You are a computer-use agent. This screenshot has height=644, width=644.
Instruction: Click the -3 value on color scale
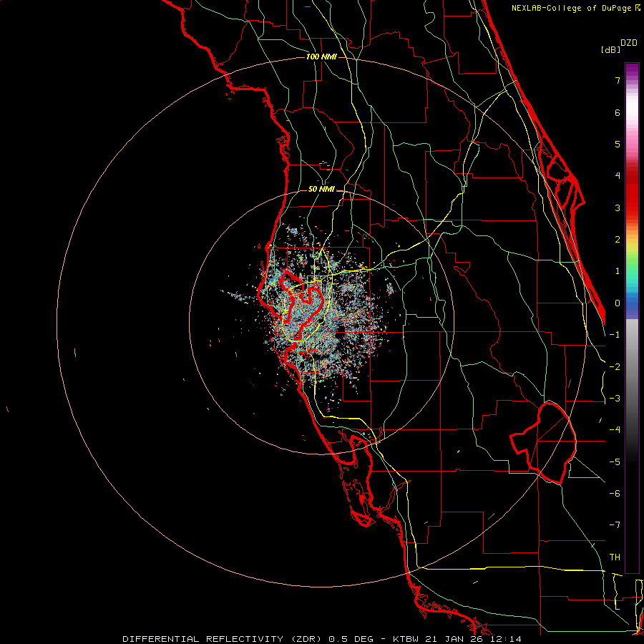[x=615, y=399]
